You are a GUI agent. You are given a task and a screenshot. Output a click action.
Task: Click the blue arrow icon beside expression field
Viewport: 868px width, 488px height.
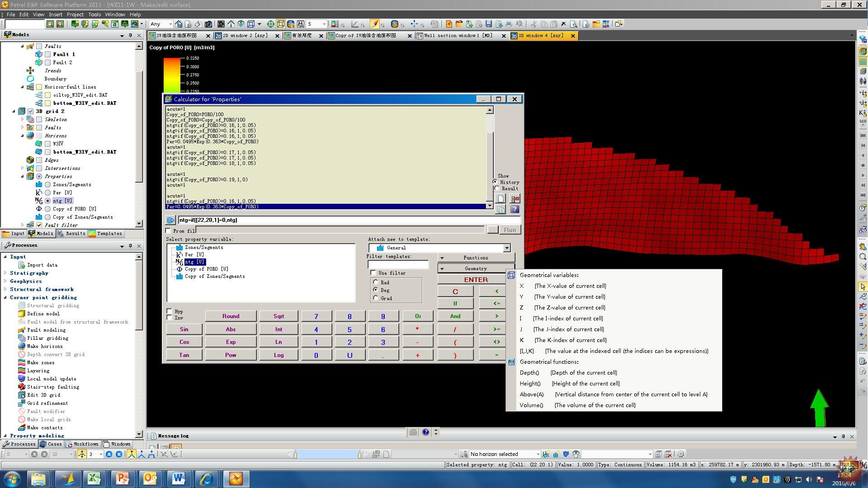(x=170, y=220)
